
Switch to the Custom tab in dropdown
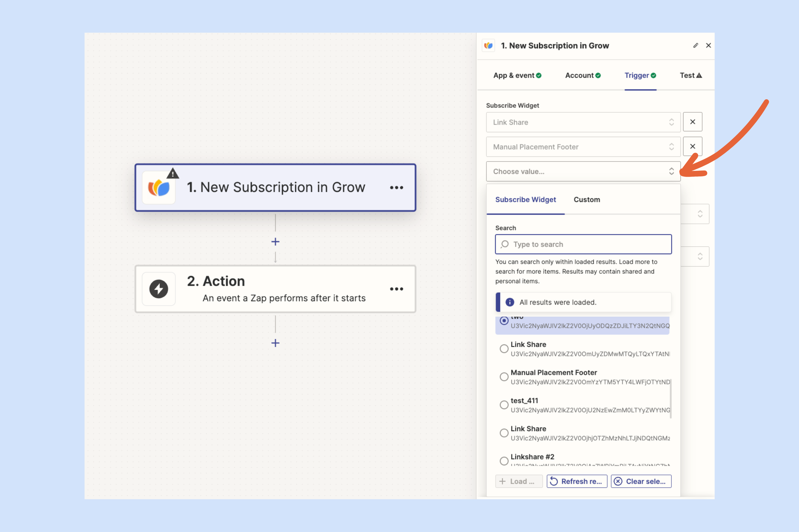[x=587, y=200]
